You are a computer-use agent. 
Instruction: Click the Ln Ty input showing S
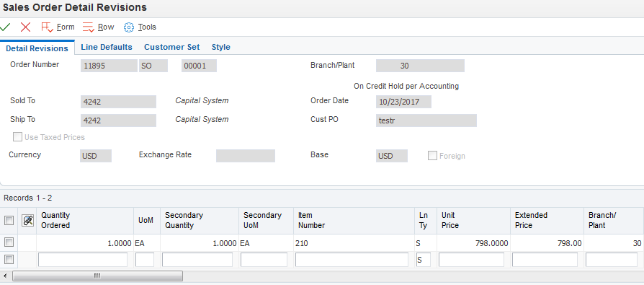pyautogui.click(x=424, y=260)
